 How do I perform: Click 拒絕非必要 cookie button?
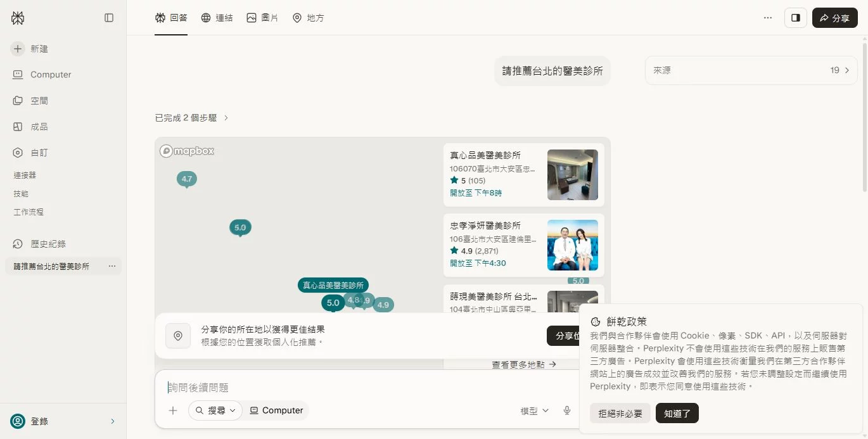[x=620, y=414]
